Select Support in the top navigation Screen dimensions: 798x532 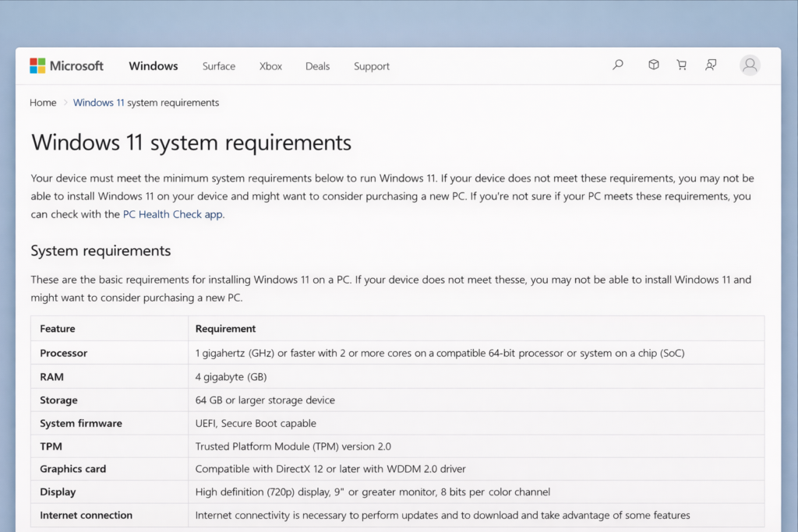[x=371, y=66]
